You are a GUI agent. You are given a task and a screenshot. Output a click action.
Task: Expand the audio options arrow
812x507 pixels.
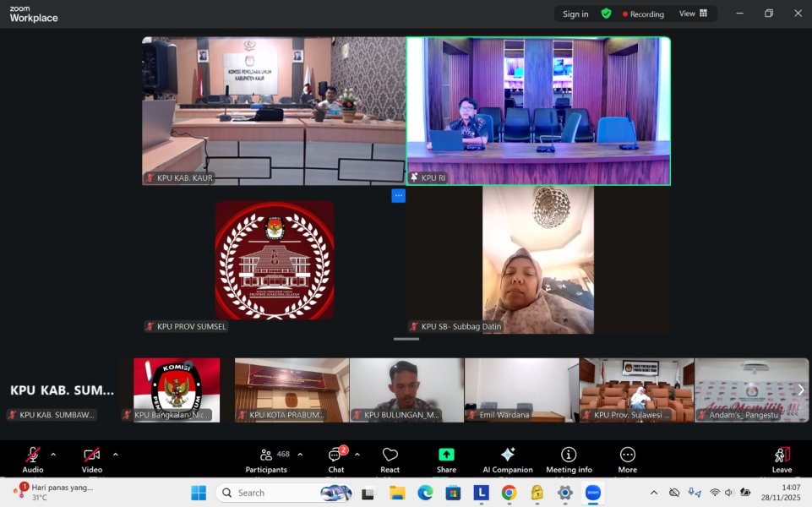[x=53, y=455]
